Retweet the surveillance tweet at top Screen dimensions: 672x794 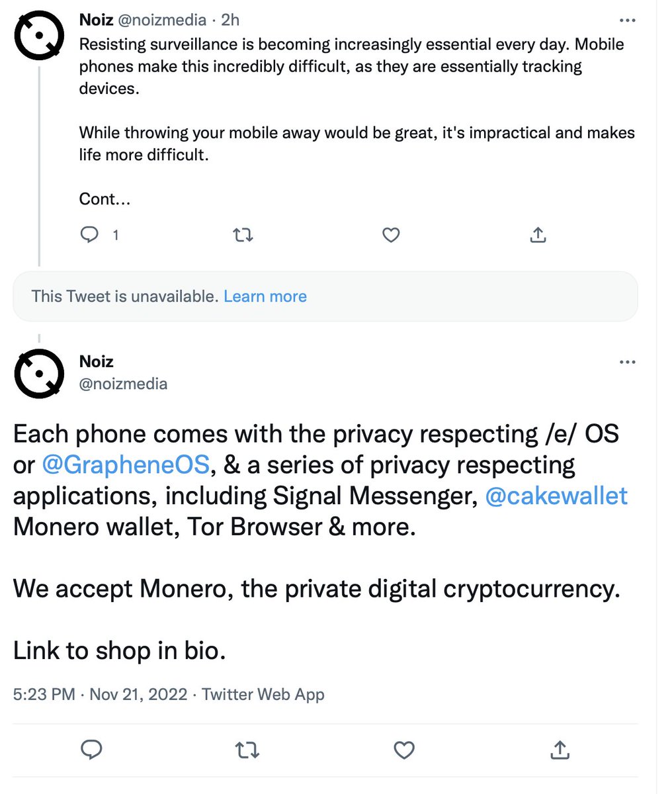pos(243,234)
